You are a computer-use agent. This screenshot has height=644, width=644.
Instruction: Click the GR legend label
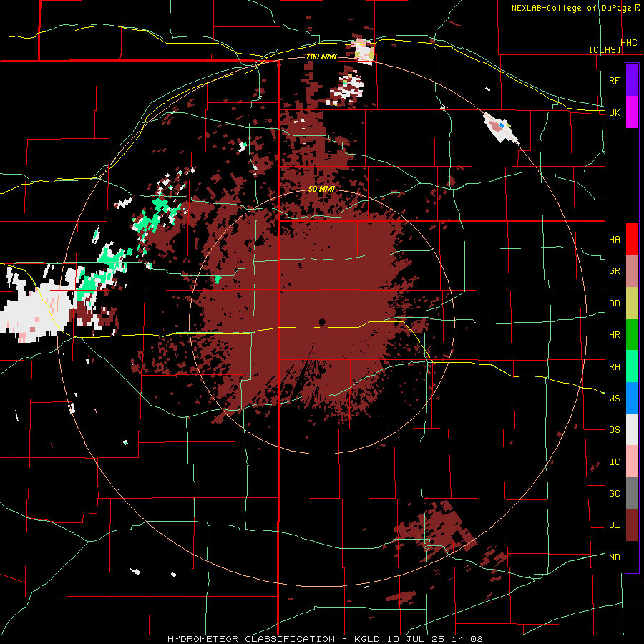pos(614,271)
